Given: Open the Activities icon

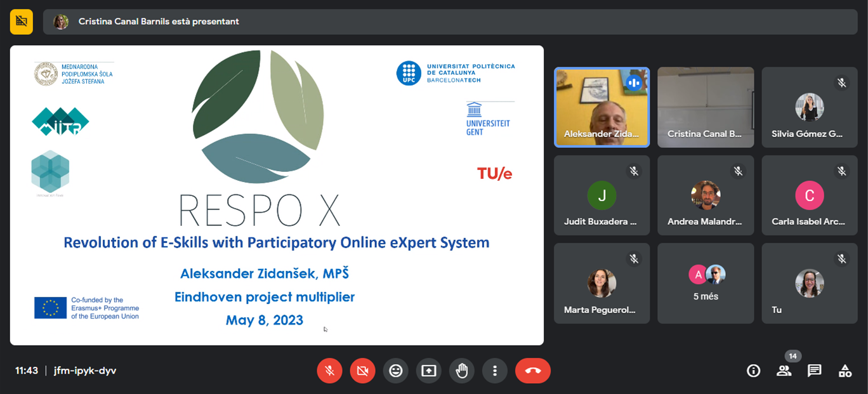Looking at the screenshot, I should point(845,371).
